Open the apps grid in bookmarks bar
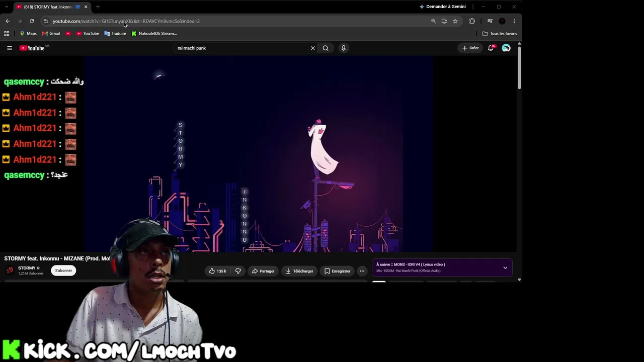 coord(7,34)
